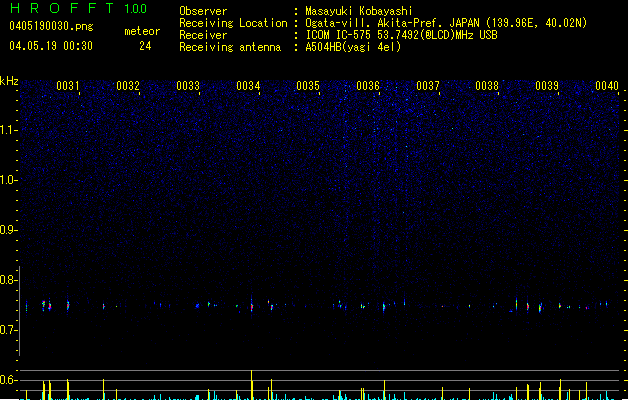Click the 0.7 kHz axis label
This screenshot has width=629, height=400.
8,330
